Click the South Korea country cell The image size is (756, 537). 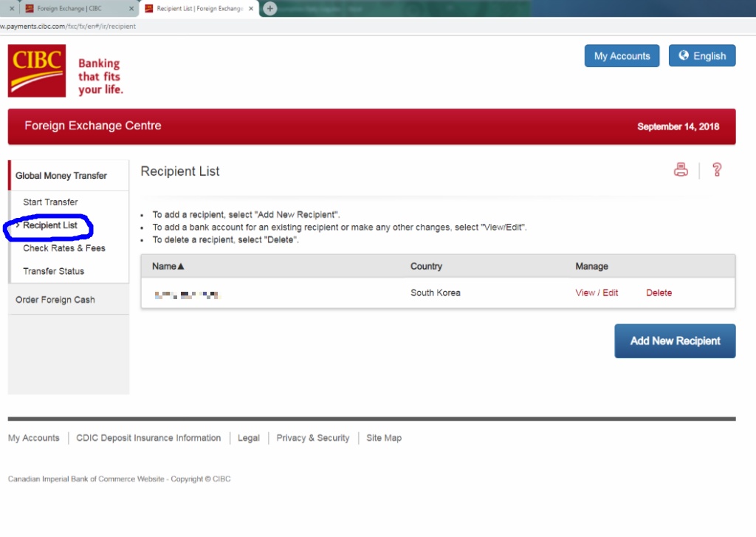[x=436, y=293]
